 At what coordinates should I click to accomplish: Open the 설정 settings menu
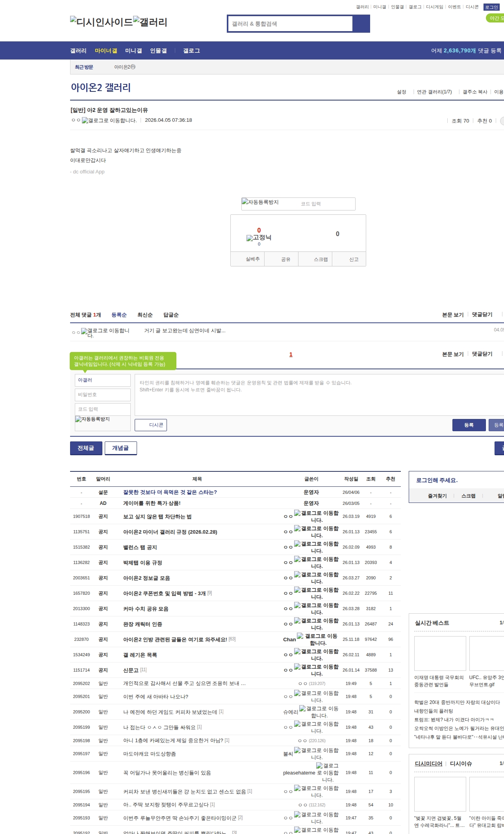point(401,92)
